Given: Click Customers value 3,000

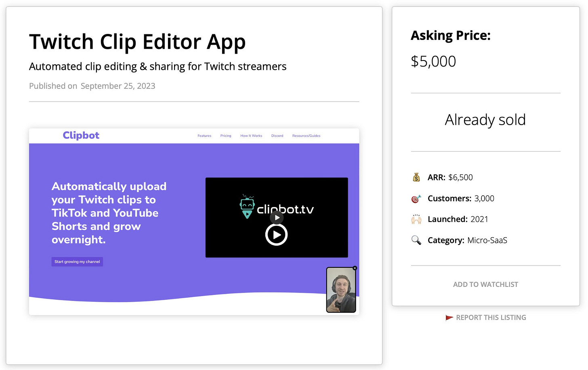Looking at the screenshot, I should pyautogui.click(x=484, y=199).
